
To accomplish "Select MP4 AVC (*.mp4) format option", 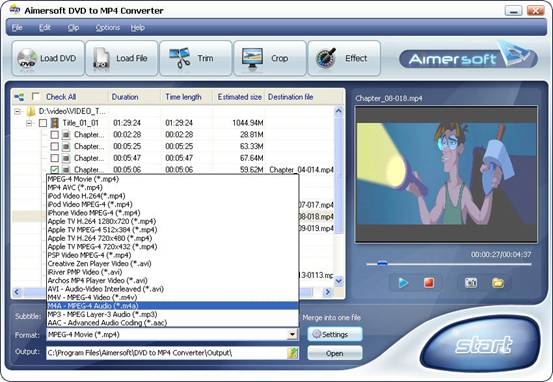I will (172, 187).
